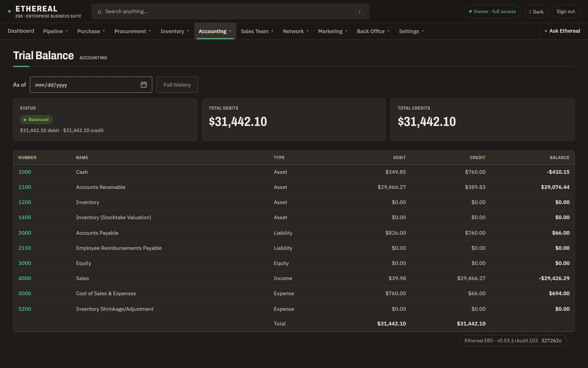
Task: Open account 2000 Accounts Payable
Action: click(25, 233)
